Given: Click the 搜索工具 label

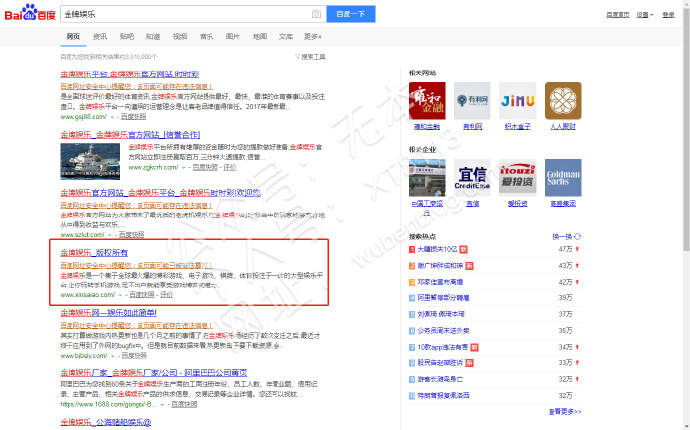Looking at the screenshot, I should point(313,57).
